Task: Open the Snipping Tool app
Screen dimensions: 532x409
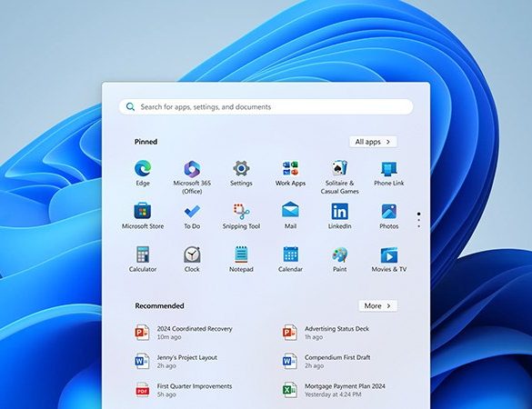Action: 241,216
